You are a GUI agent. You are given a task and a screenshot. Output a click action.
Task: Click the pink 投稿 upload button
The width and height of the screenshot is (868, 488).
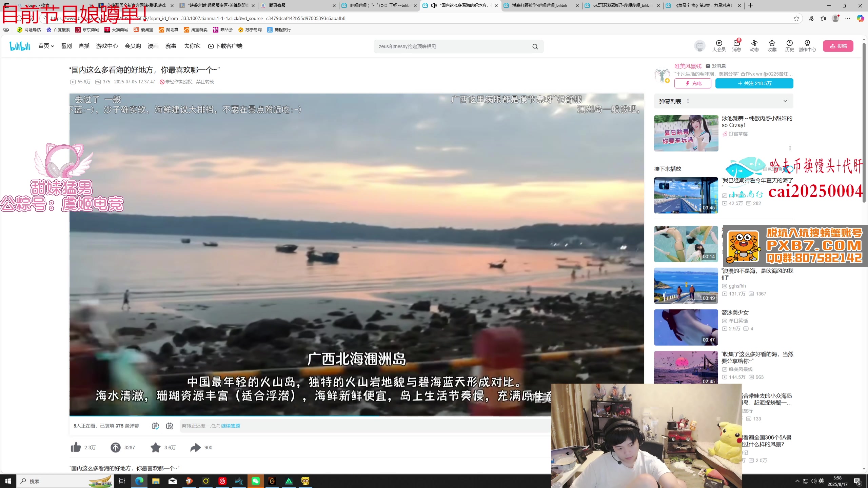pyautogui.click(x=838, y=46)
